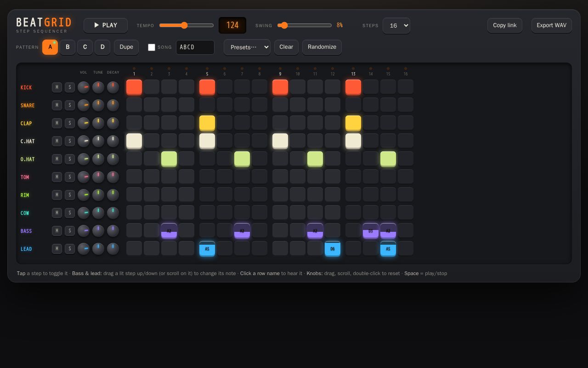Click the Kick tune knob
588x368 pixels.
click(98, 87)
